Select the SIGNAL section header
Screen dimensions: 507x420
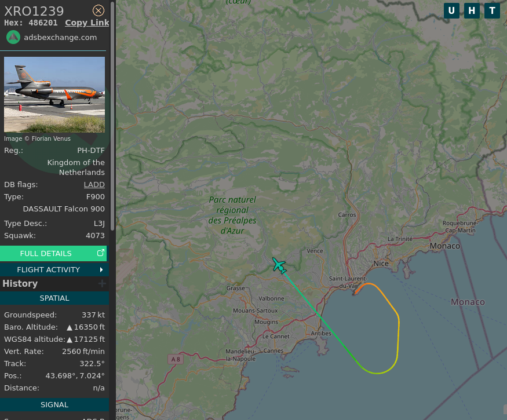[54, 405]
